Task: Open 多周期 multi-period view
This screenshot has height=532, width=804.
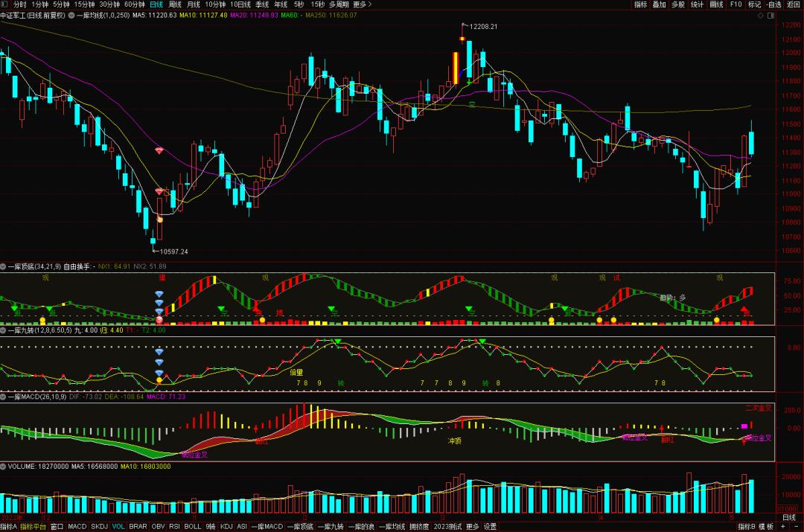Action: pyautogui.click(x=339, y=4)
